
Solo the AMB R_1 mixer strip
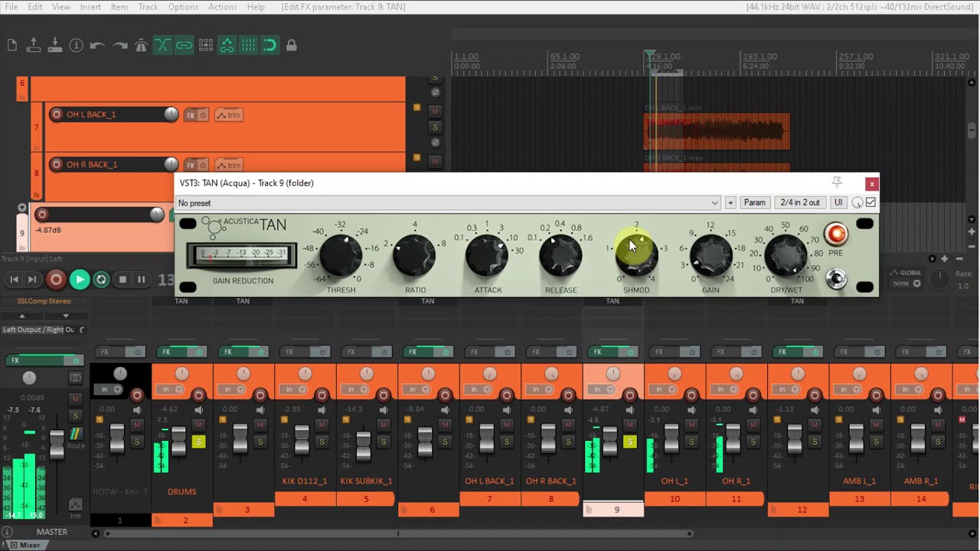coord(938,442)
